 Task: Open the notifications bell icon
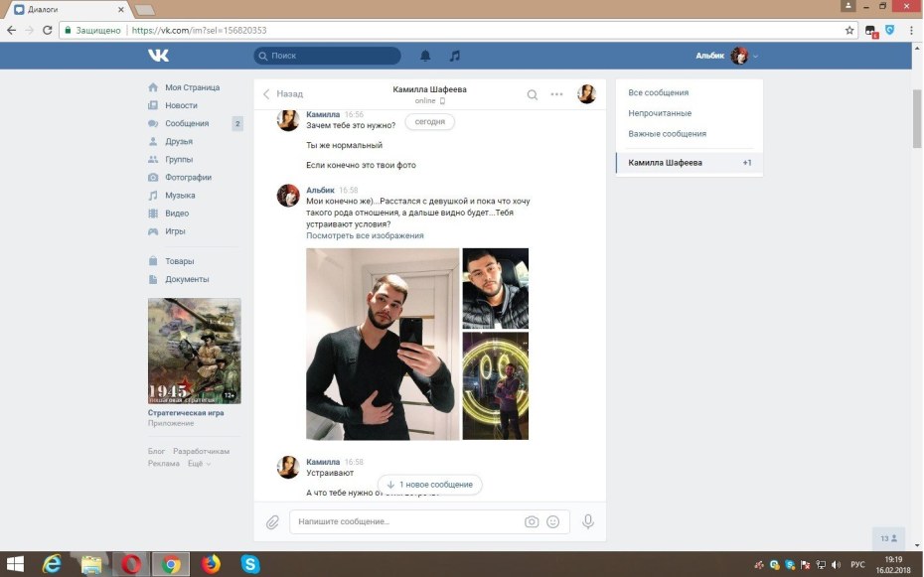tap(425, 56)
